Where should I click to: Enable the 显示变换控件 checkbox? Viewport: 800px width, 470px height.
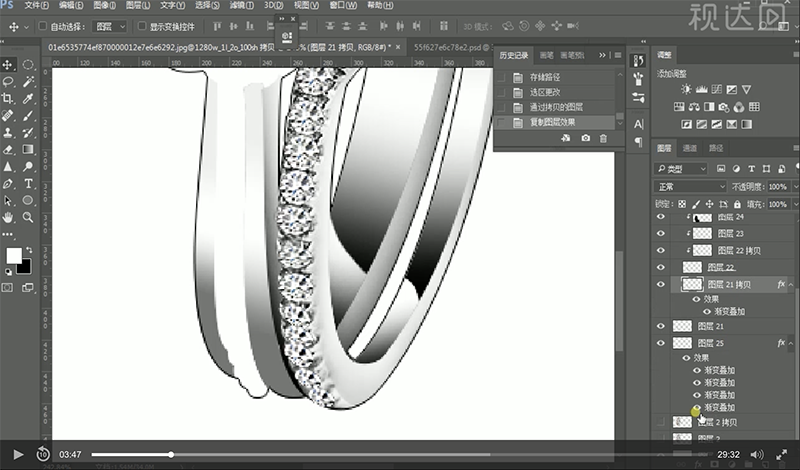pos(142,26)
